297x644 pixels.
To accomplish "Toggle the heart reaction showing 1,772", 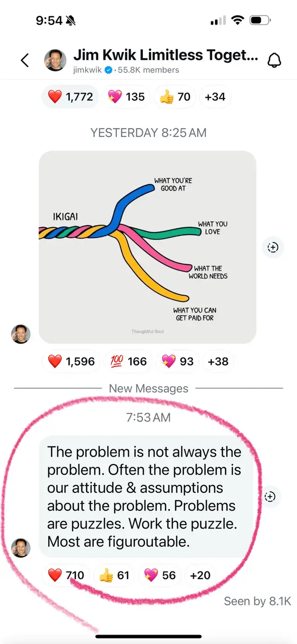I will [x=70, y=97].
